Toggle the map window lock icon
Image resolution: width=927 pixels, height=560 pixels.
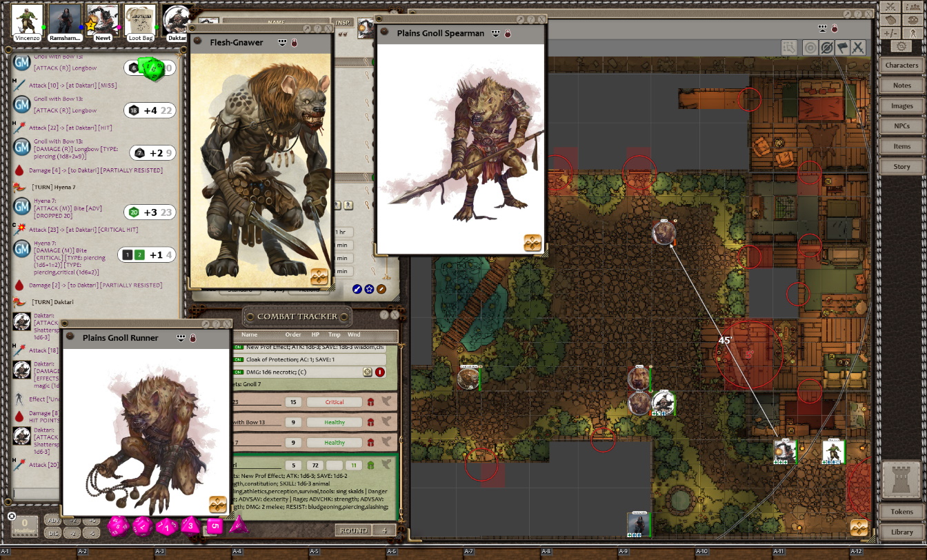click(834, 28)
